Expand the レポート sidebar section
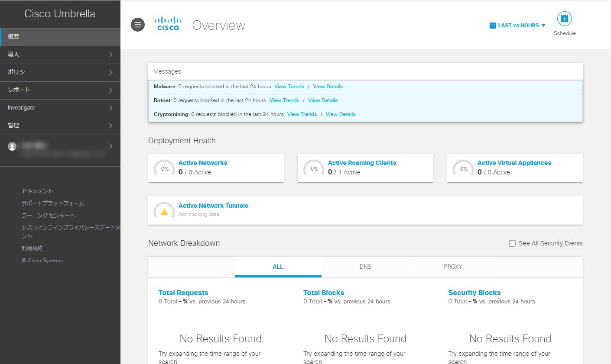This screenshot has width=611, height=364. (x=60, y=90)
